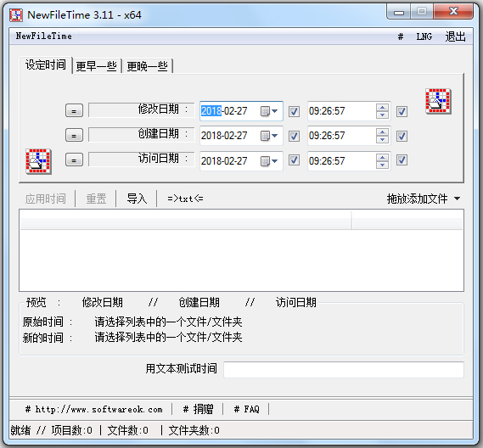This screenshot has width=483, height=448.
Task: Switch to the 更早一些 tab
Action: (97, 66)
